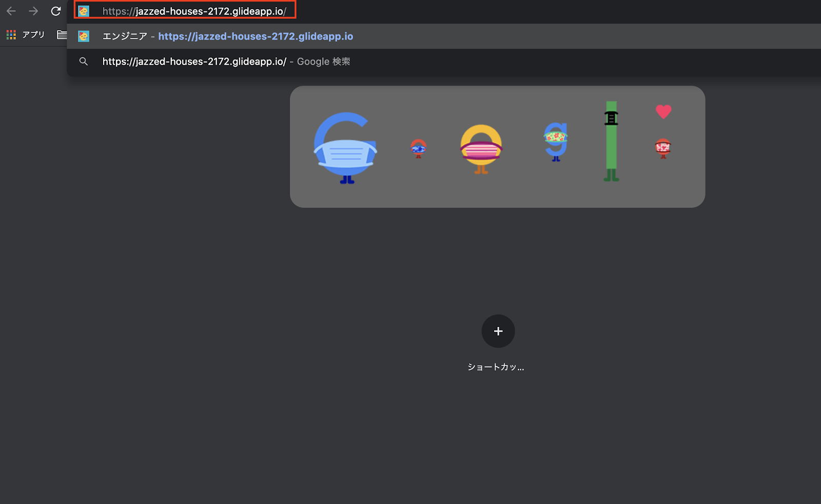Open the アプリ apps shortcut in the bookmarks bar
Screen dimensions: 821x504
(26, 35)
